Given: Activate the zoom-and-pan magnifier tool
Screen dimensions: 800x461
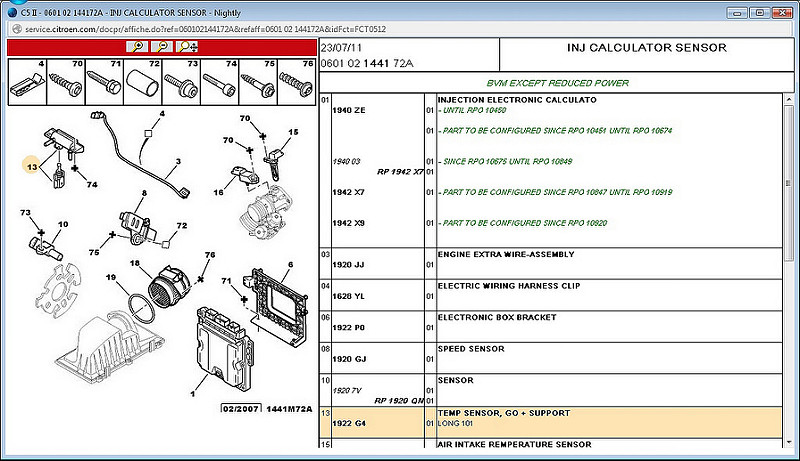Looking at the screenshot, I should (x=187, y=47).
